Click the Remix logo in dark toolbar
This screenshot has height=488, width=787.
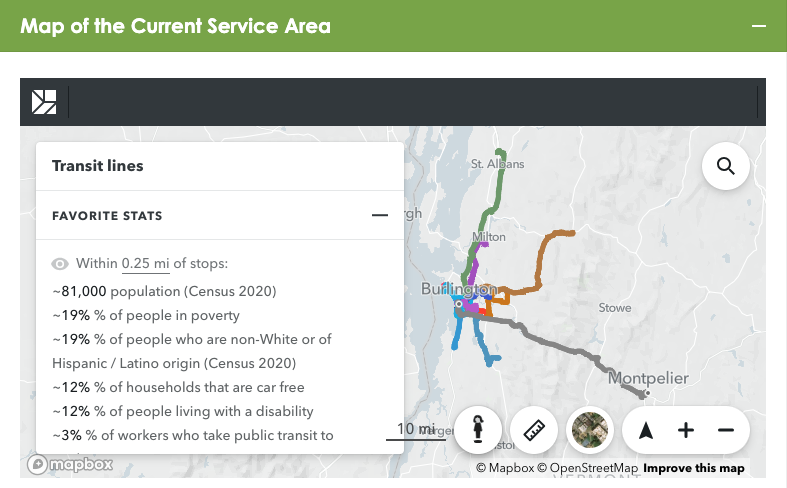tap(44, 102)
